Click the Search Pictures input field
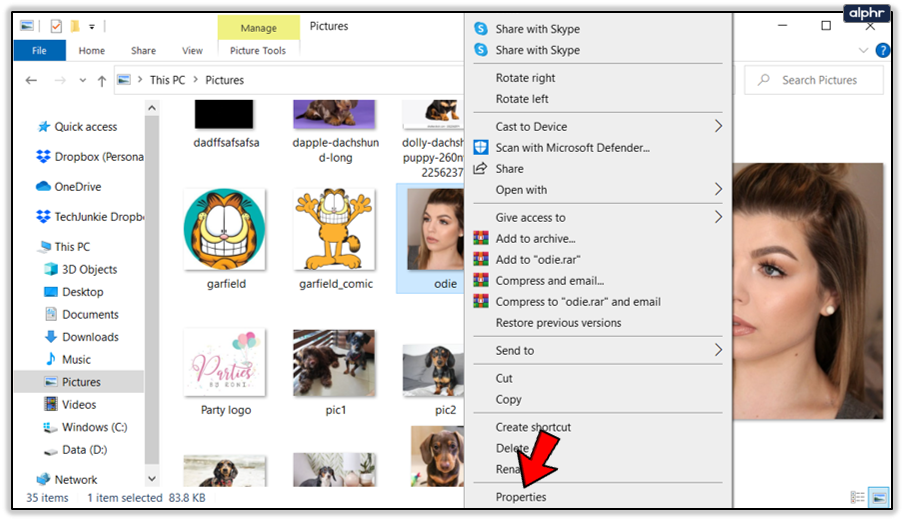 (813, 80)
